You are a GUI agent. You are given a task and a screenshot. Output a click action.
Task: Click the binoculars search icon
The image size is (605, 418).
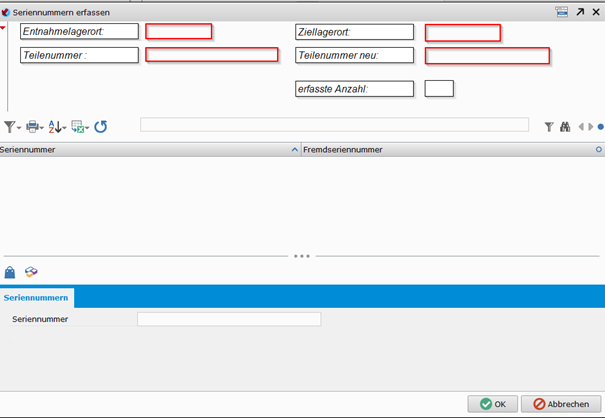point(564,127)
